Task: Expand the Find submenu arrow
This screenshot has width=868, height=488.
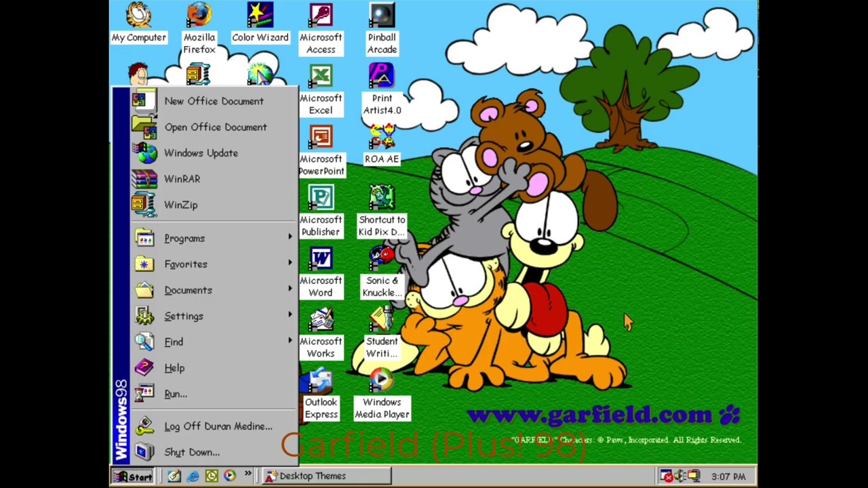Action: 290,340
